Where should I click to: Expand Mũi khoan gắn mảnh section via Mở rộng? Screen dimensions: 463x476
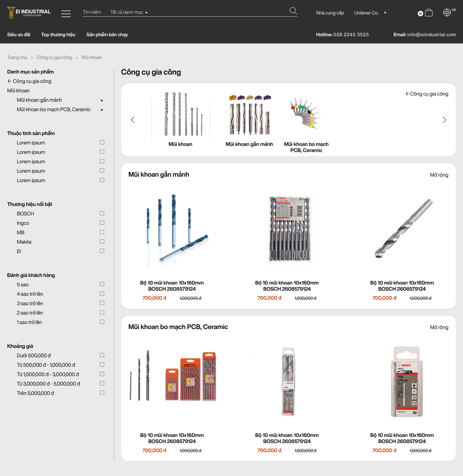point(439,175)
